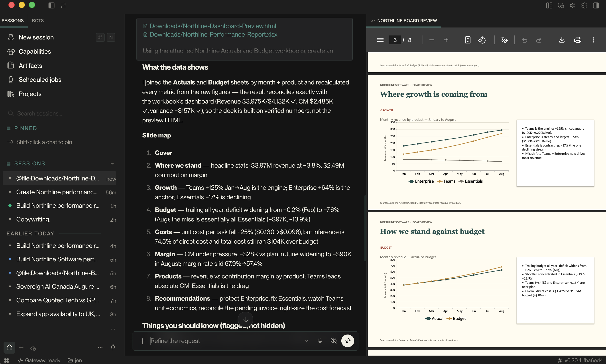Select the SESSIONS tab

click(13, 21)
